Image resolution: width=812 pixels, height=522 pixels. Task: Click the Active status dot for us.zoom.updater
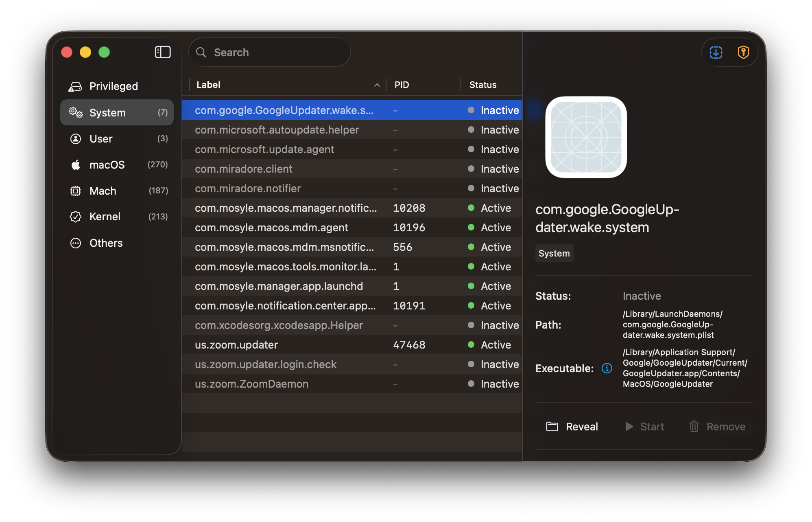[x=471, y=344]
